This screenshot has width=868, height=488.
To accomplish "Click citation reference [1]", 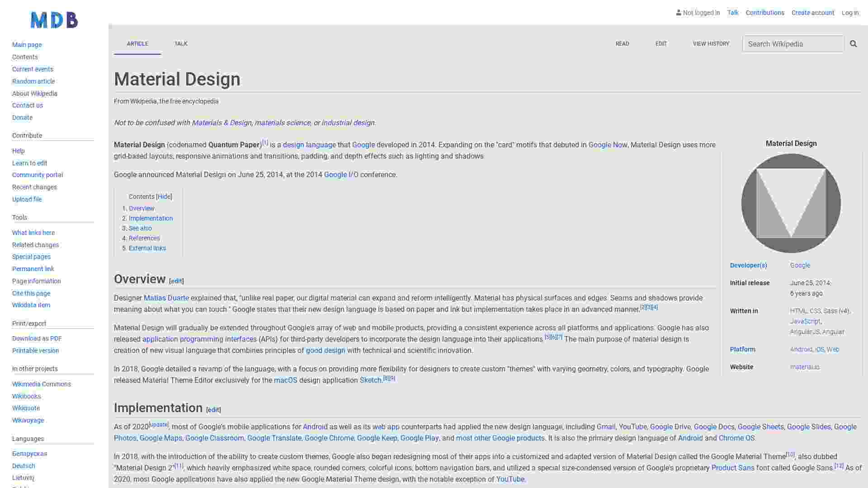I will point(265,143).
